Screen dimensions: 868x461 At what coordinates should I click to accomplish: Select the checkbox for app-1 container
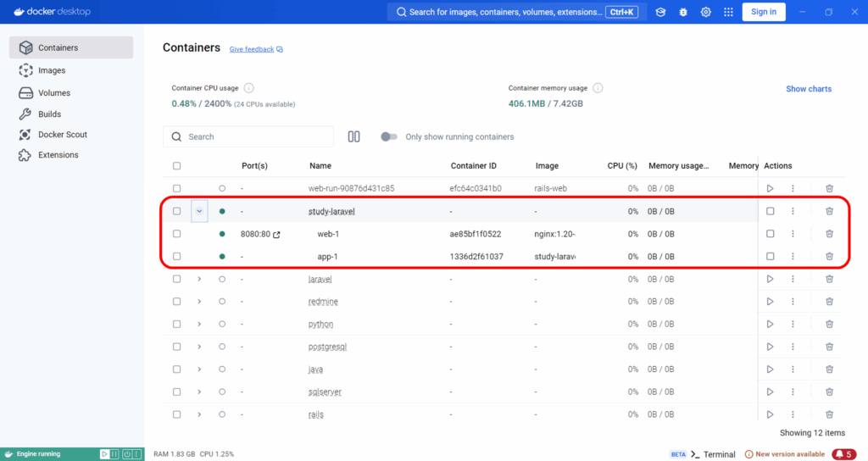pos(176,256)
